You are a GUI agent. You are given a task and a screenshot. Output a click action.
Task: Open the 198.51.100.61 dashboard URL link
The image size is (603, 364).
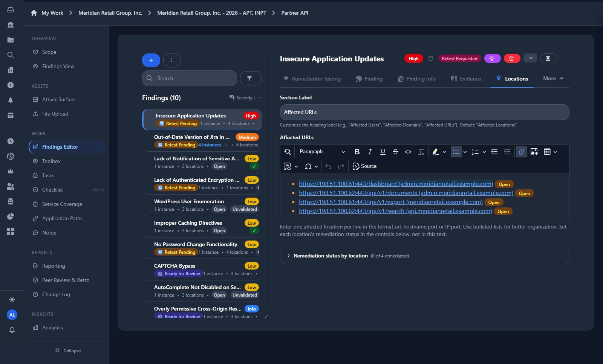pyautogui.click(x=396, y=184)
